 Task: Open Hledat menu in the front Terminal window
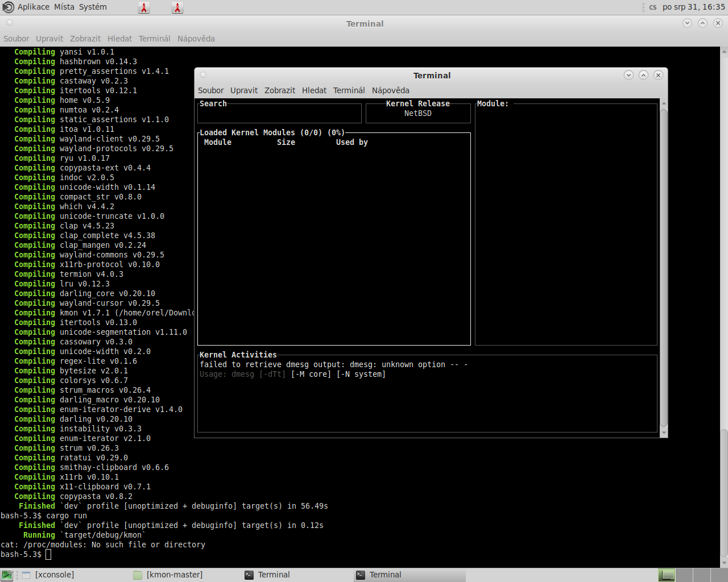click(314, 90)
